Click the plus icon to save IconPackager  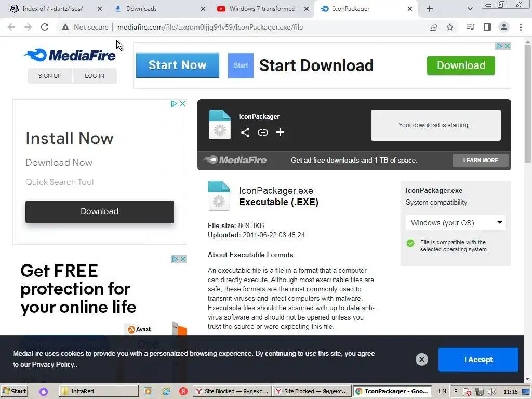(280, 132)
